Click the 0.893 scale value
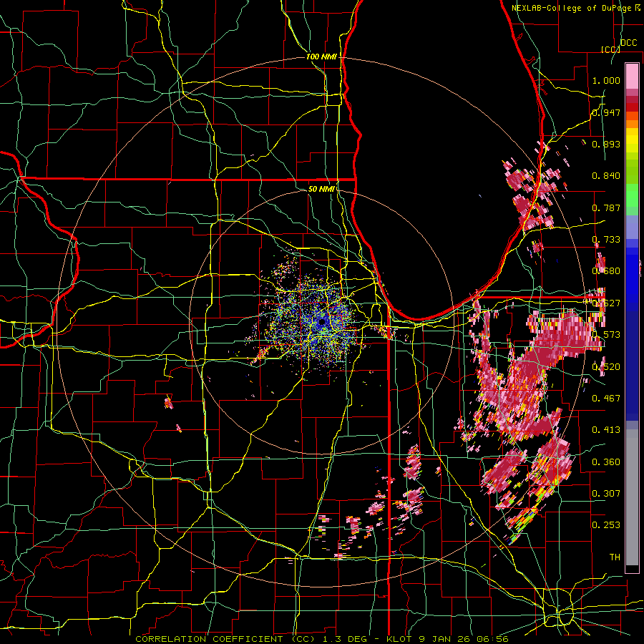Viewport: 644px width, 644px height. 606,144
